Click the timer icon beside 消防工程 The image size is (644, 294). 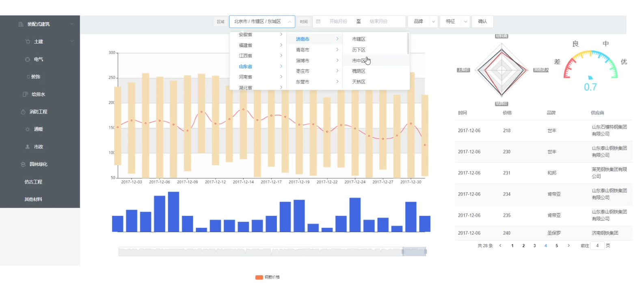[23, 112]
